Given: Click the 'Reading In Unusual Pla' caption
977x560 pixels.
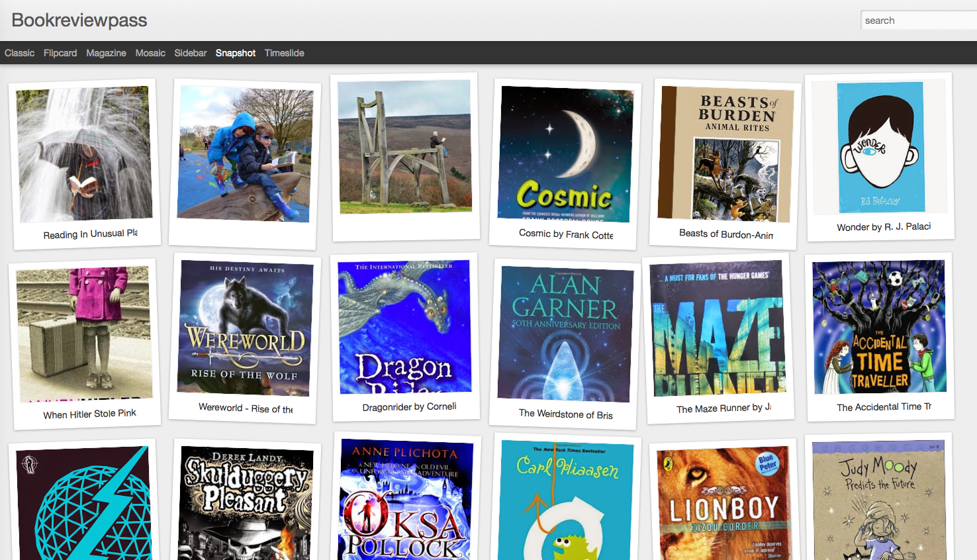Looking at the screenshot, I should (91, 234).
